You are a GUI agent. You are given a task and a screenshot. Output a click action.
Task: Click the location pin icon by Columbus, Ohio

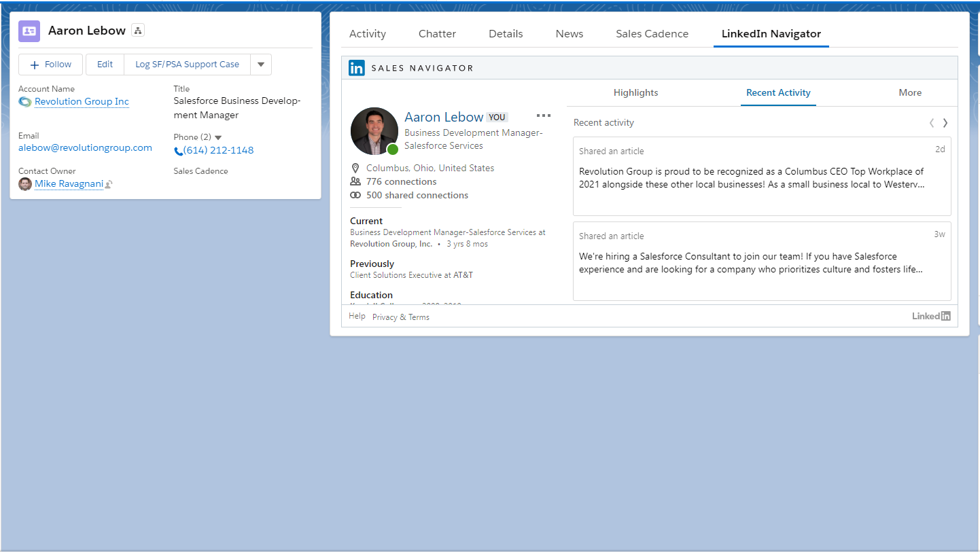point(355,168)
